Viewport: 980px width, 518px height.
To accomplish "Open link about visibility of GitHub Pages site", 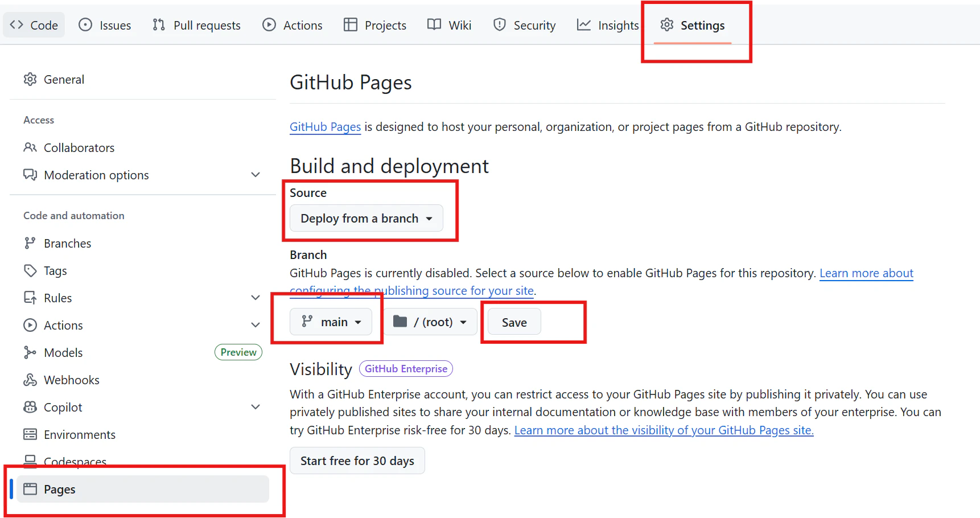I will tap(664, 430).
